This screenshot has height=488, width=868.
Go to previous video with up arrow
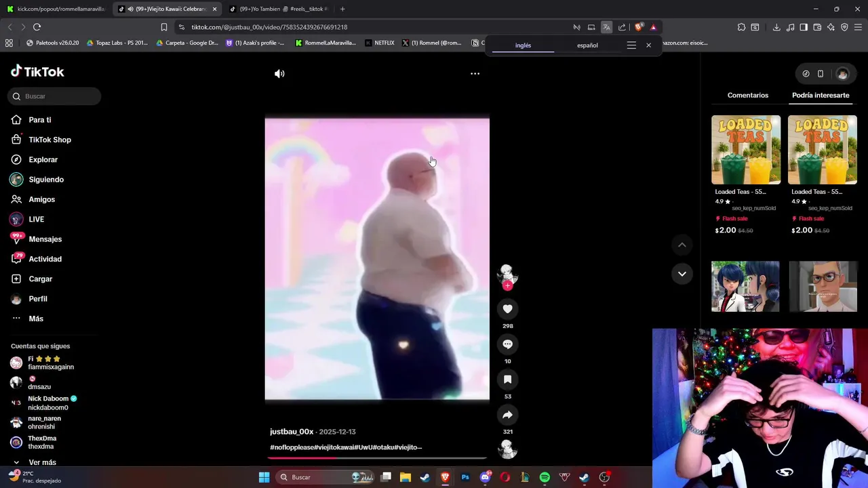coord(682,245)
